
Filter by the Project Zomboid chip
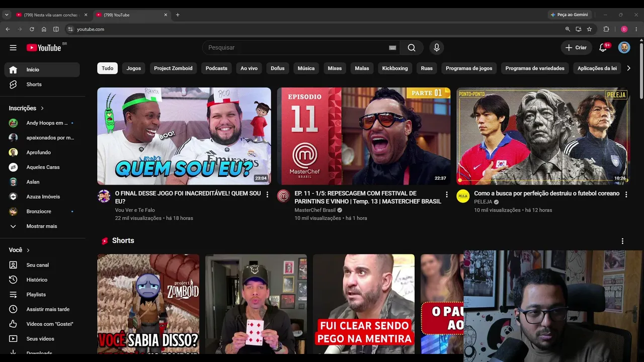(173, 68)
